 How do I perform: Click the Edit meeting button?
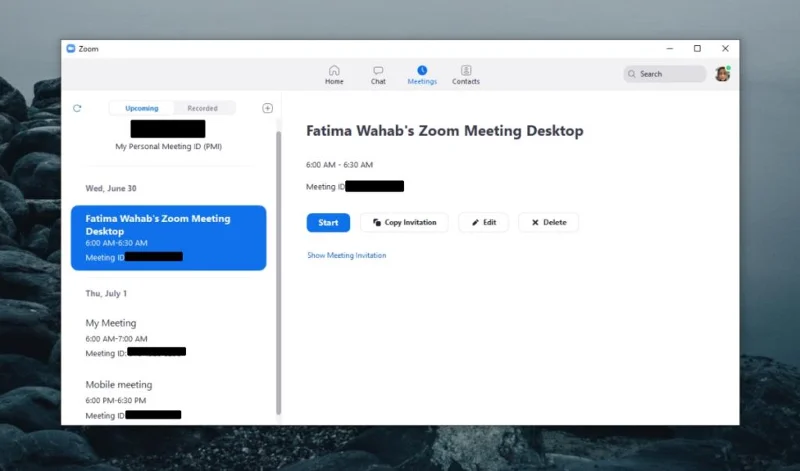(484, 222)
